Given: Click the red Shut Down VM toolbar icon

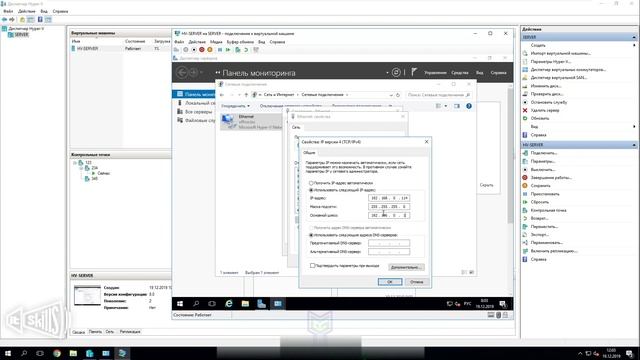Looking at the screenshot, I should 202,50.
